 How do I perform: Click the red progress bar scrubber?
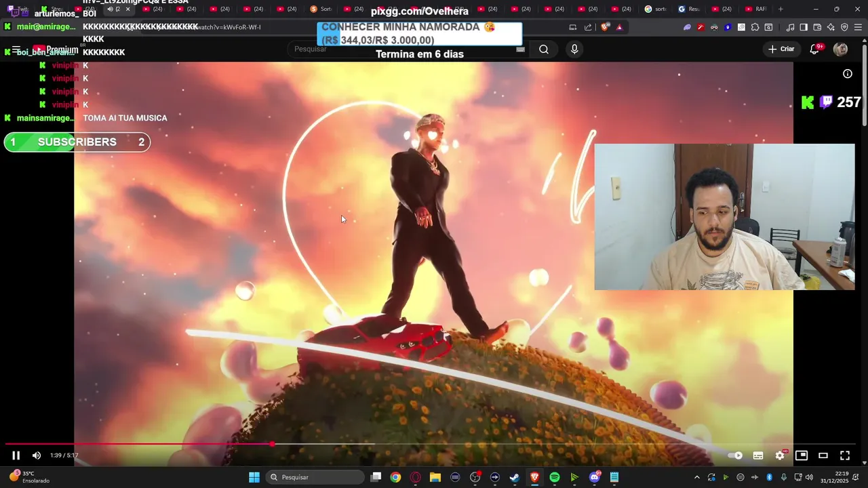[x=272, y=444]
